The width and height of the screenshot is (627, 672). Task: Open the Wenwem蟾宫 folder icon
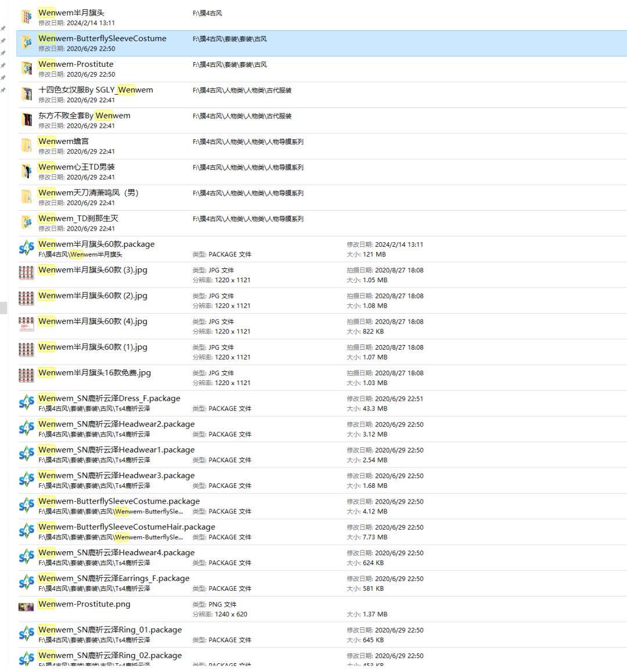coord(27,145)
